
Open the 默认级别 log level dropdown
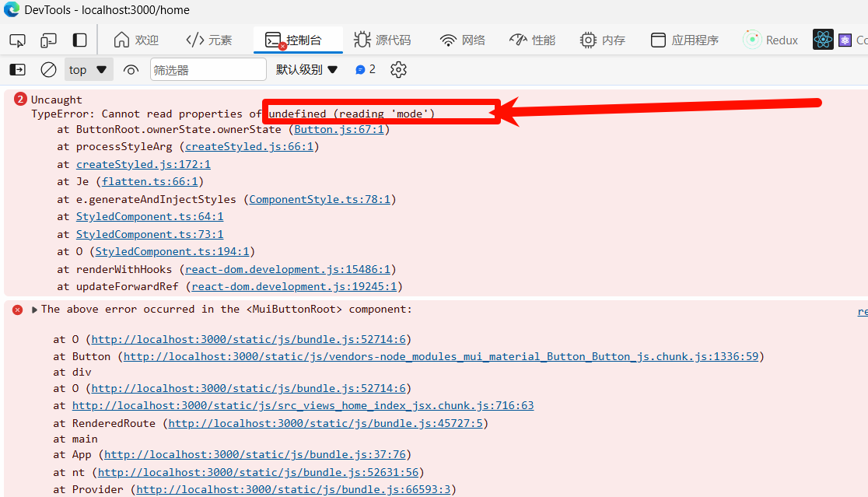306,70
